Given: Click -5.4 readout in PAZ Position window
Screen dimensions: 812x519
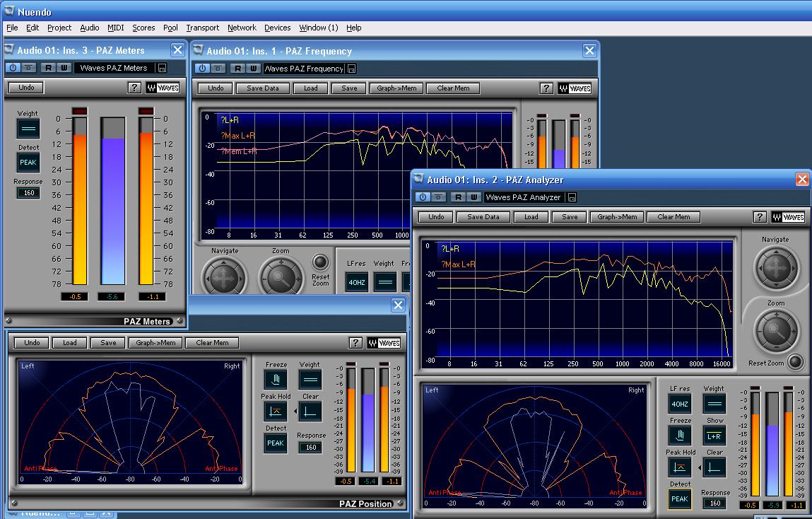Looking at the screenshot, I should [369, 482].
